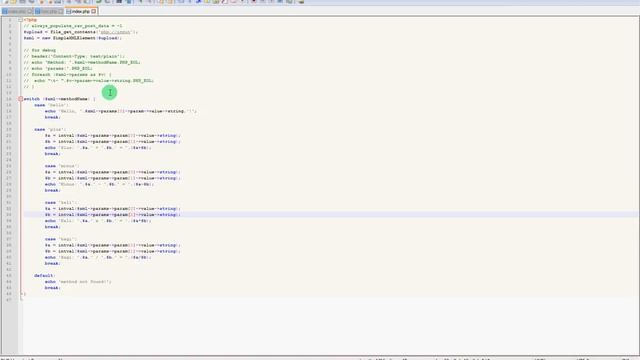Click the case 'bagi' line
Image resolution: width=640 pixels, height=360 pixels.
(60, 239)
